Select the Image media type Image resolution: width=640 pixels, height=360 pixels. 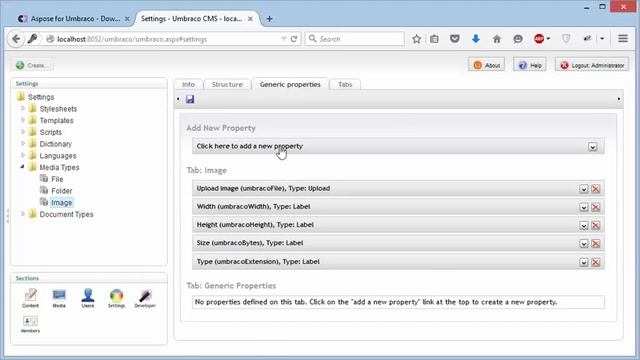click(x=61, y=202)
